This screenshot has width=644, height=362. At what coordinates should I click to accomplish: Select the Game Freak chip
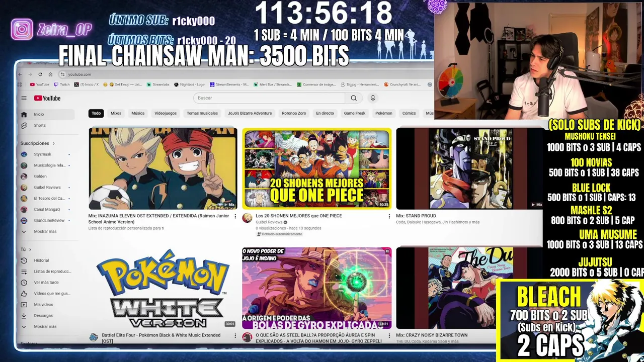(355, 113)
